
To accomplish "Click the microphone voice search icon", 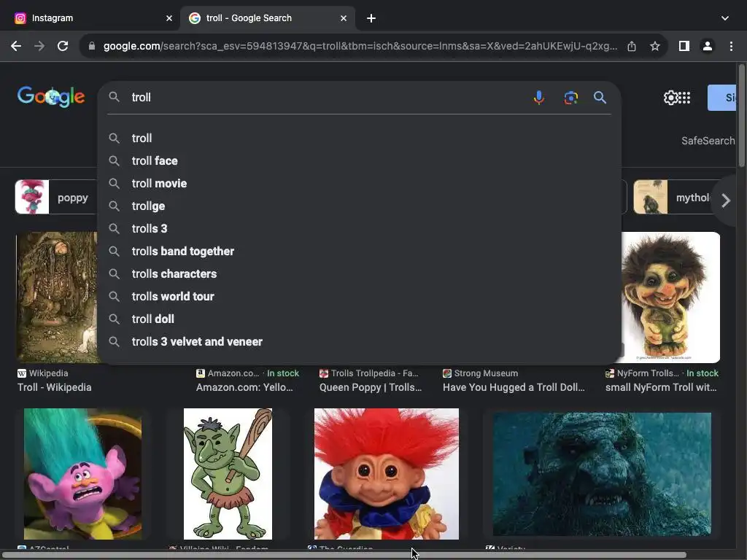I will (x=539, y=98).
